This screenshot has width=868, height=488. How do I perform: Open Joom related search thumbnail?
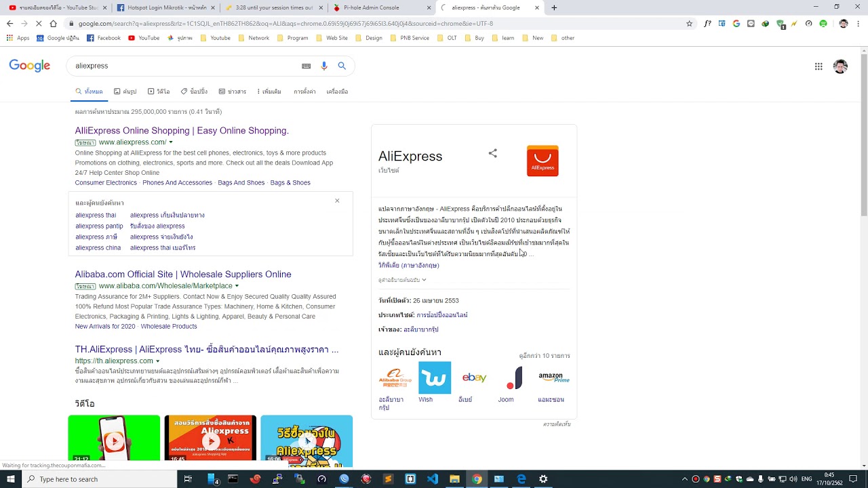pyautogui.click(x=514, y=378)
